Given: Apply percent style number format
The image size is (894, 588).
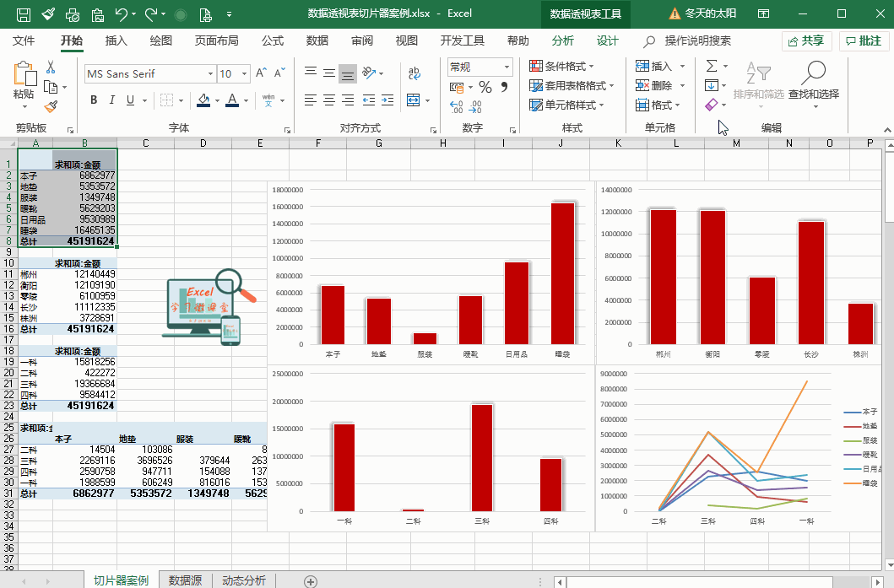Looking at the screenshot, I should (x=485, y=87).
